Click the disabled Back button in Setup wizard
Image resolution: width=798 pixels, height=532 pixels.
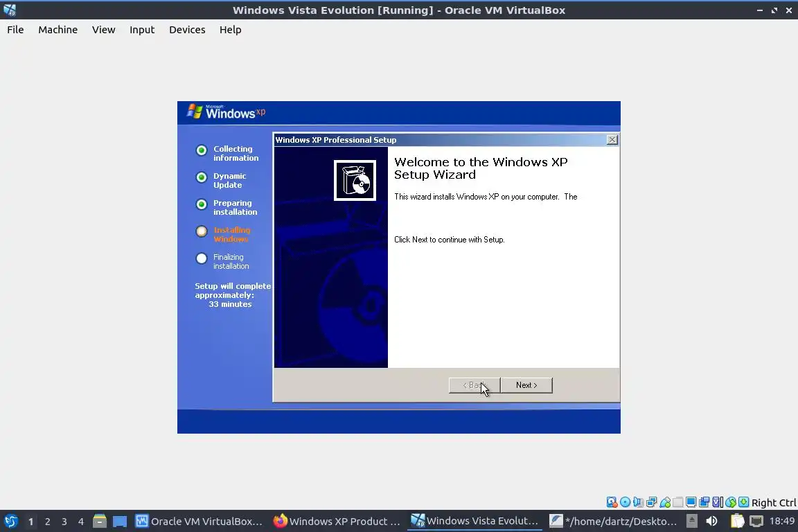(x=475, y=385)
